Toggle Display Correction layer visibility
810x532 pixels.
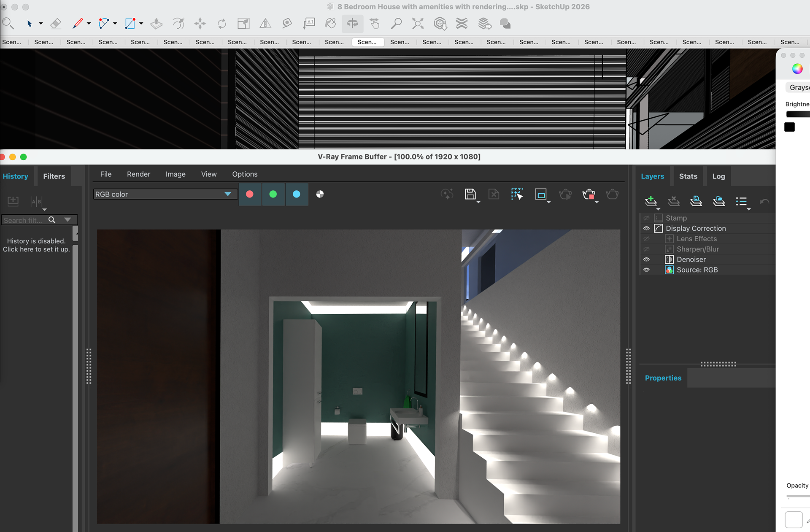click(646, 228)
